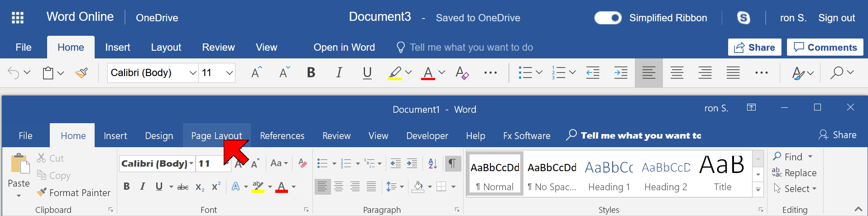Apply red font color in Word Online
Image resolution: width=868 pixels, height=216 pixels.
point(428,73)
